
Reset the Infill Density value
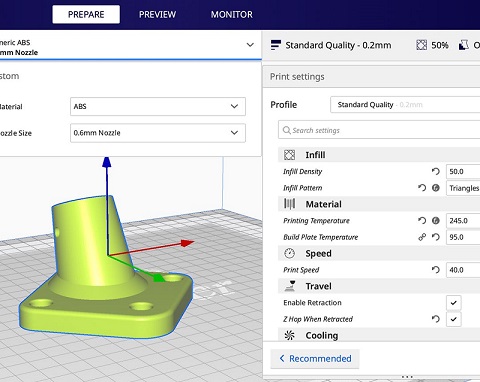pyautogui.click(x=436, y=171)
